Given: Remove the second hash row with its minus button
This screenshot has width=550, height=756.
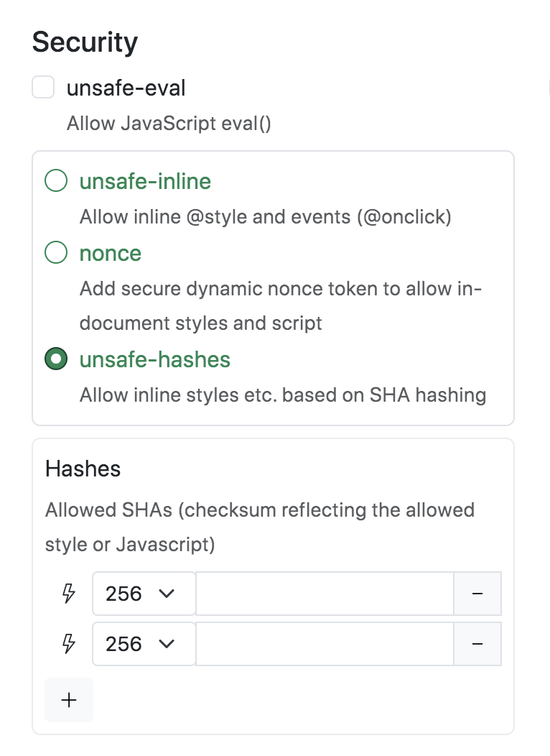Looking at the screenshot, I should coord(477,644).
